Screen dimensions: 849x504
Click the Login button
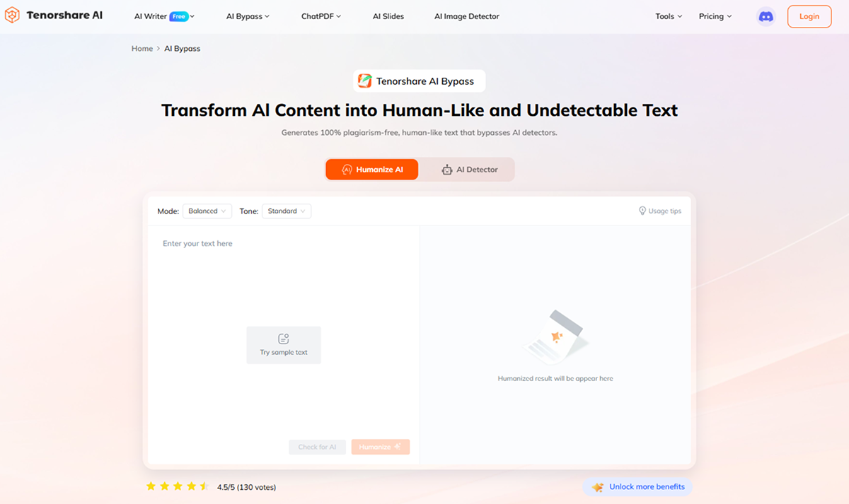(x=809, y=16)
